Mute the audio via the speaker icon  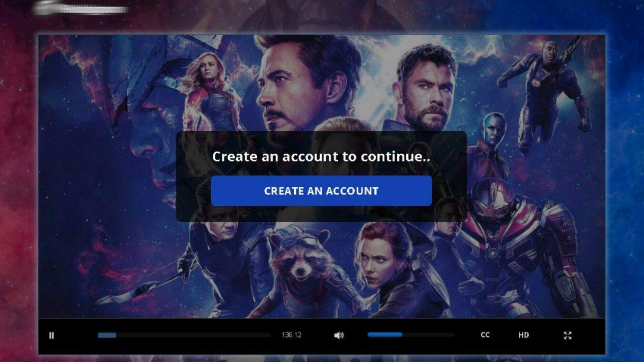(x=339, y=336)
